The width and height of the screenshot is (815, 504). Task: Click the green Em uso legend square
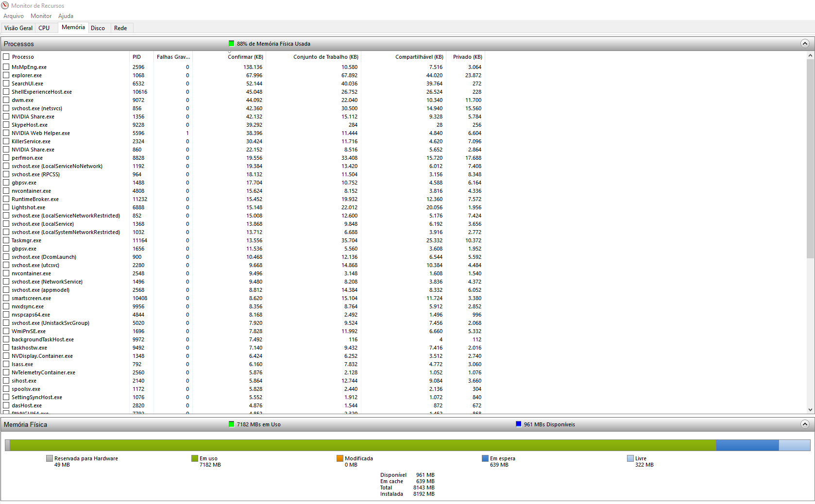pos(195,458)
